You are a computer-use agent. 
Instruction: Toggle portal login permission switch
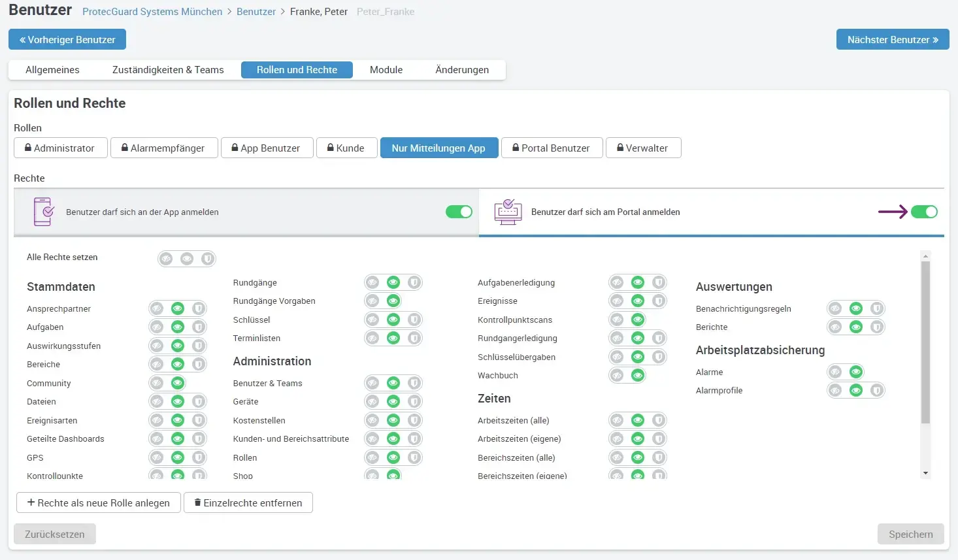coord(924,212)
